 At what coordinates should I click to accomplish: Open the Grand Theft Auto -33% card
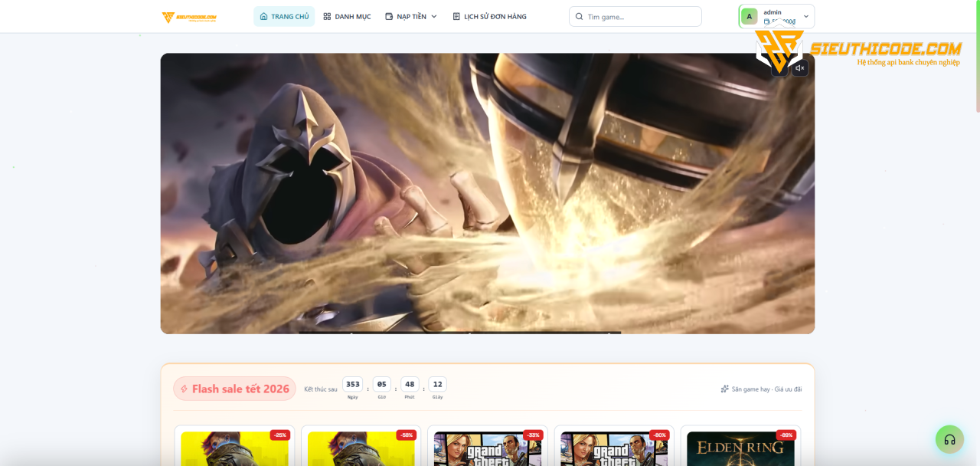(x=487, y=446)
